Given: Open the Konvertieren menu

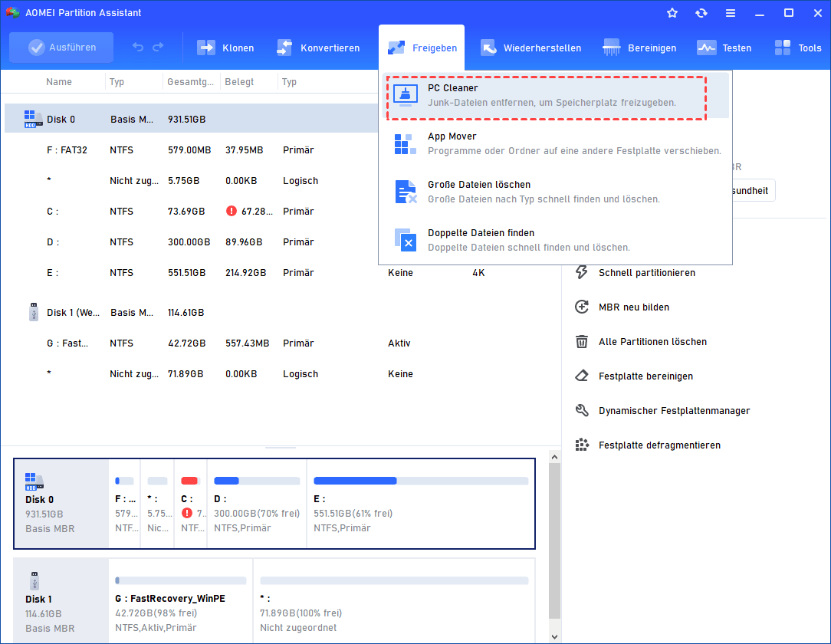Looking at the screenshot, I should (317, 48).
